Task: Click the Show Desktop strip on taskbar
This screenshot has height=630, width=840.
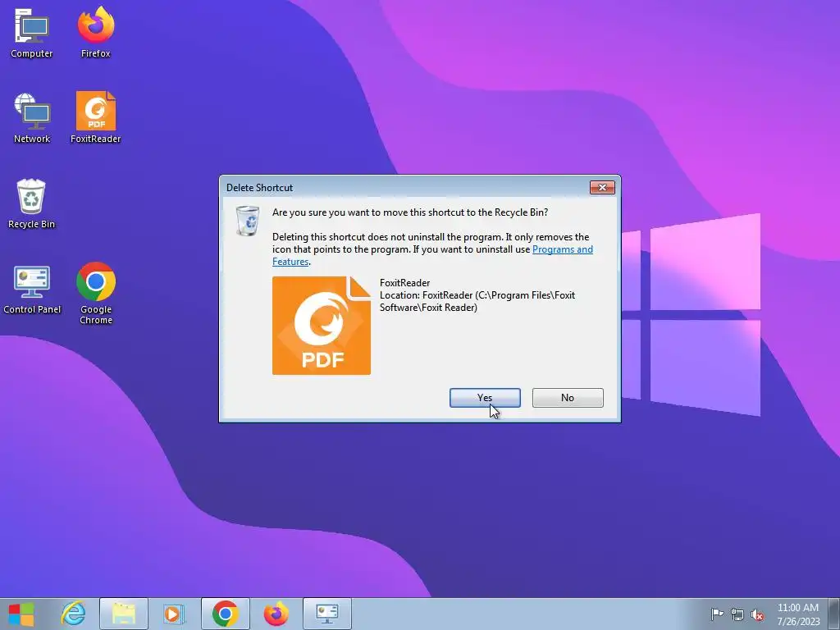Action: (x=833, y=614)
